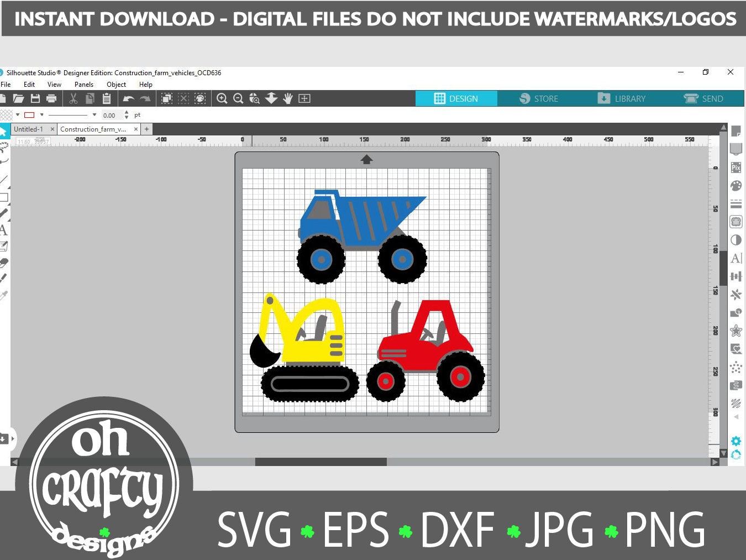Paste from clipboard using toolbar icon

pyautogui.click(x=107, y=98)
